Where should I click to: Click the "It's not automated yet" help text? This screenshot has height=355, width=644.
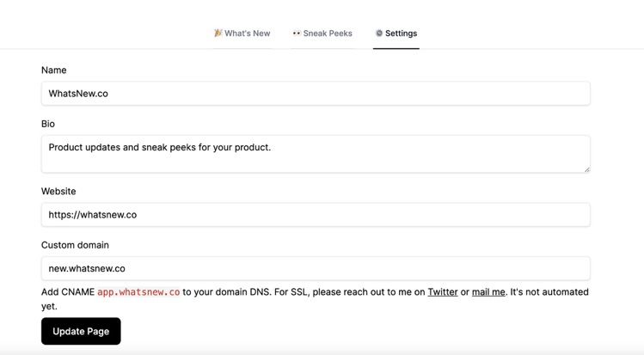point(549,292)
